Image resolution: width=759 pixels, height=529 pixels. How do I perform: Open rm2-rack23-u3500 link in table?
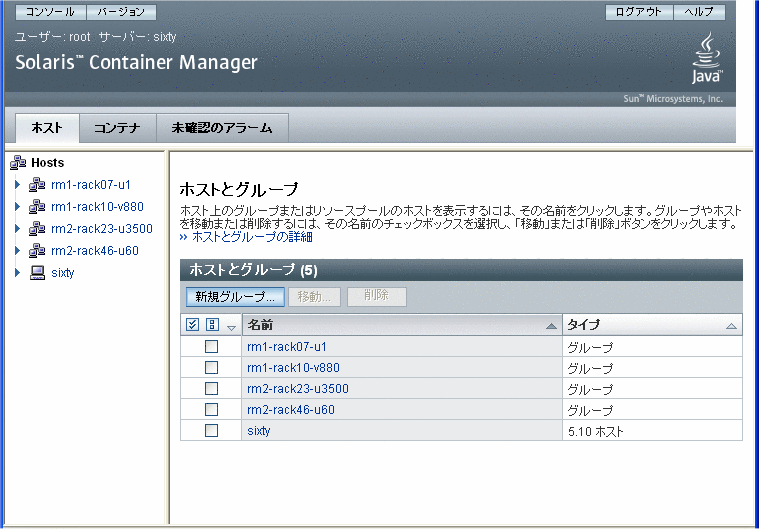coord(298,389)
